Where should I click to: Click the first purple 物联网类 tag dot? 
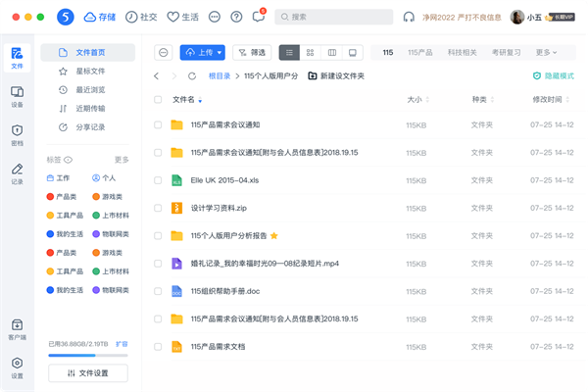point(96,234)
